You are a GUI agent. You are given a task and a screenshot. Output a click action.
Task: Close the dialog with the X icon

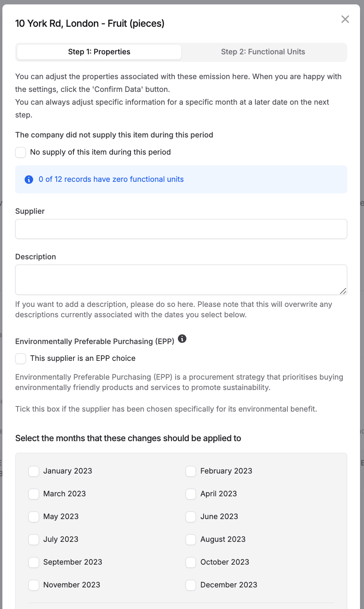pos(345,19)
